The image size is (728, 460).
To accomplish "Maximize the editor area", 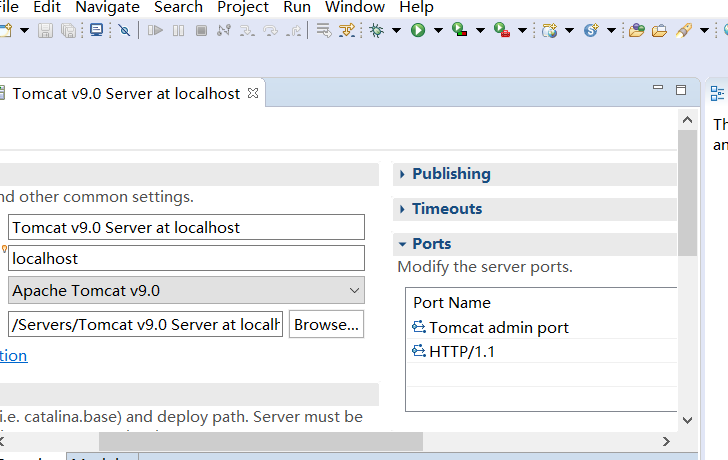I will (x=681, y=90).
